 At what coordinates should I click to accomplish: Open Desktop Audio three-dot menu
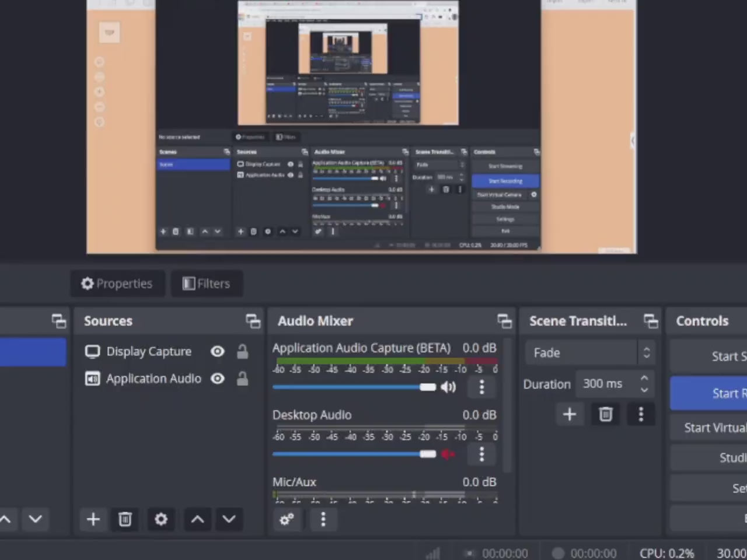[x=481, y=454]
